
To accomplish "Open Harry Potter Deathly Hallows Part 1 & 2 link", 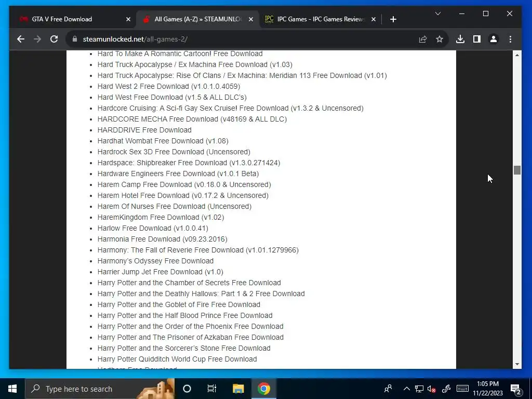I will [201, 294].
